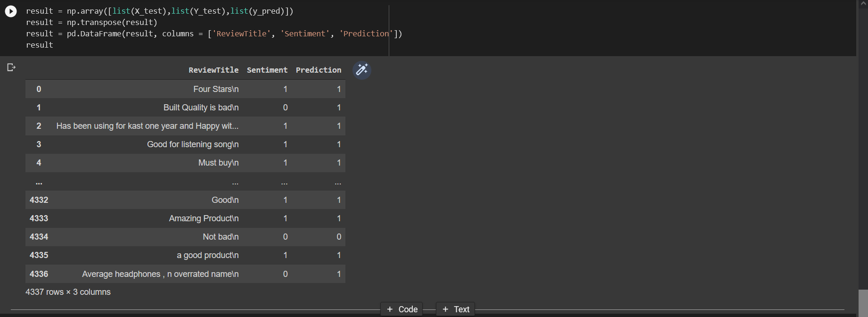Convert the output to an interactive table

pyautogui.click(x=11, y=67)
